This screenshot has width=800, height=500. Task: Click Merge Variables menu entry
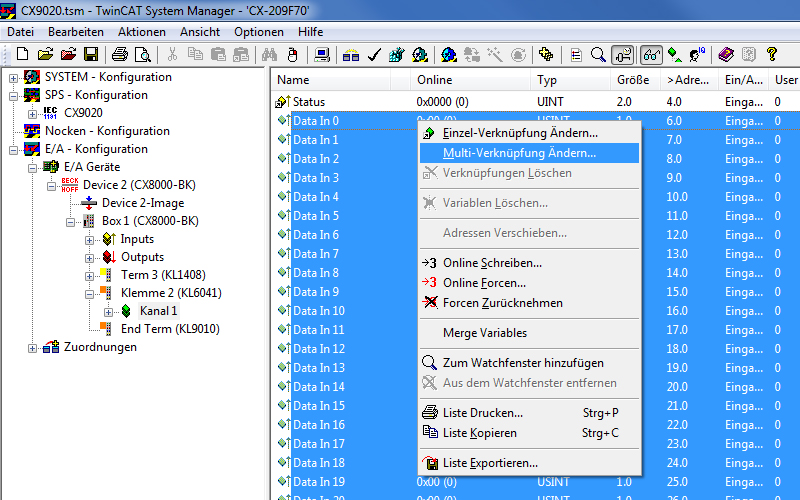tap(529, 333)
